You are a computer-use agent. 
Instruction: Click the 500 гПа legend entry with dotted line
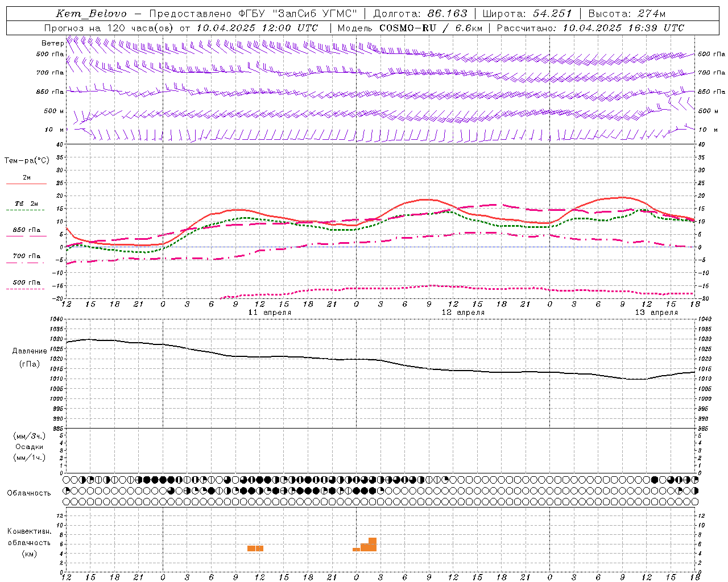pyautogui.click(x=27, y=282)
